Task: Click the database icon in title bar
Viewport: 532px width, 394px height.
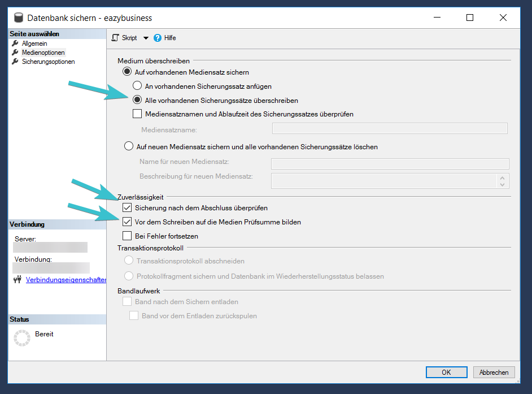Action: click(18, 18)
